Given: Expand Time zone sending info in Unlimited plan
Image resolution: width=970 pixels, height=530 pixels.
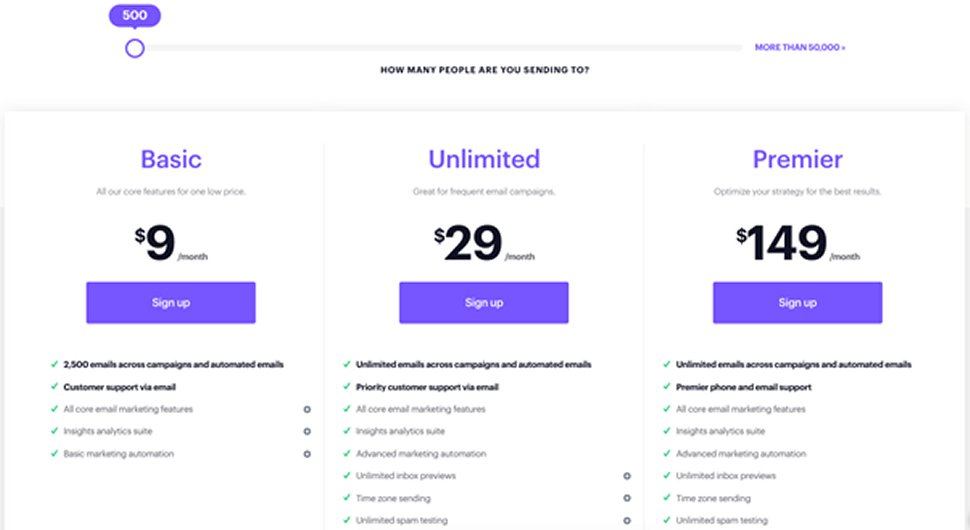Looking at the screenshot, I should (x=627, y=498).
